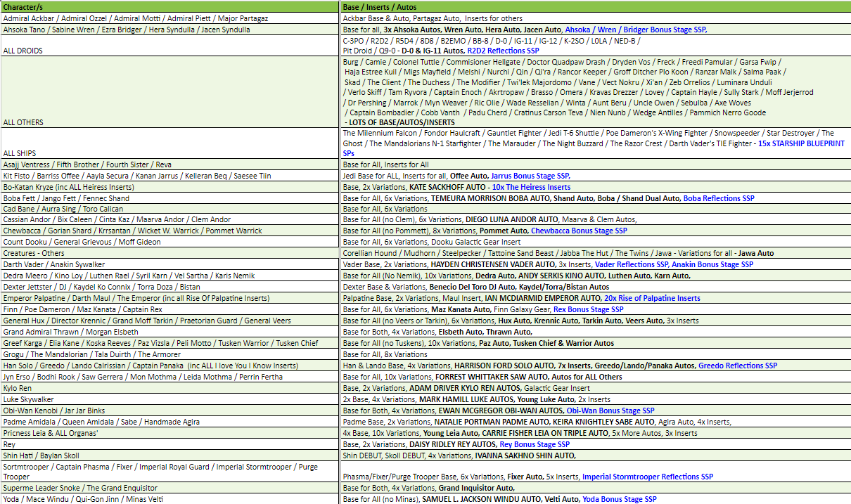The width and height of the screenshot is (851, 504).
Task: Open the 10x The Heiress Inserts link
Action: tap(531, 187)
